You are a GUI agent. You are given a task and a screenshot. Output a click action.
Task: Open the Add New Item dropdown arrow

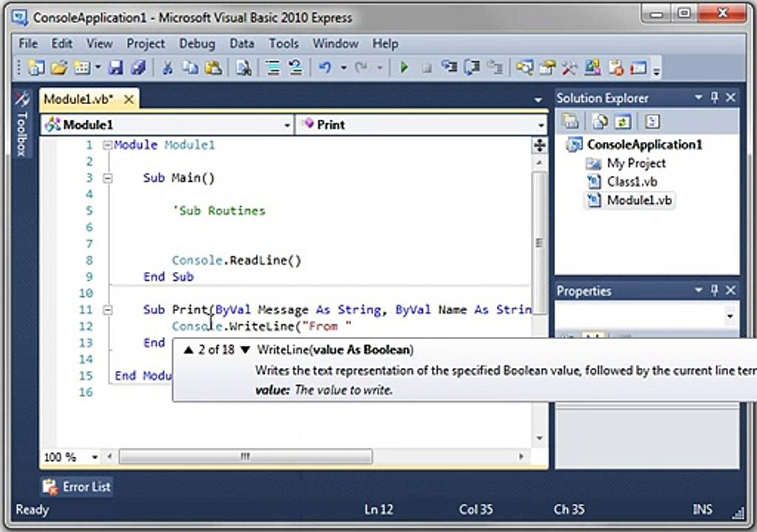point(98,67)
